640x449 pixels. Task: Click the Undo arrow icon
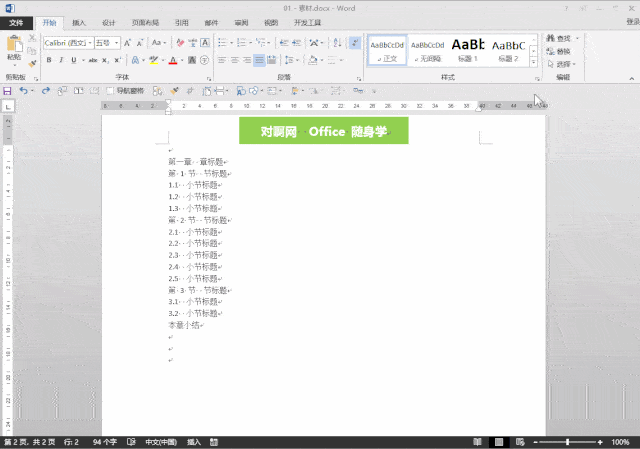coord(24,91)
